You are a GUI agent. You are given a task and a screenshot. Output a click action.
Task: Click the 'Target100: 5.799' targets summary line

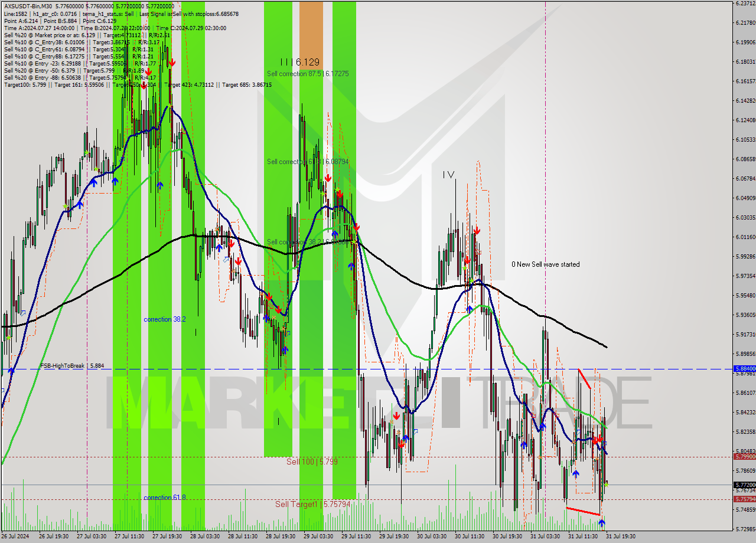[x=138, y=85]
